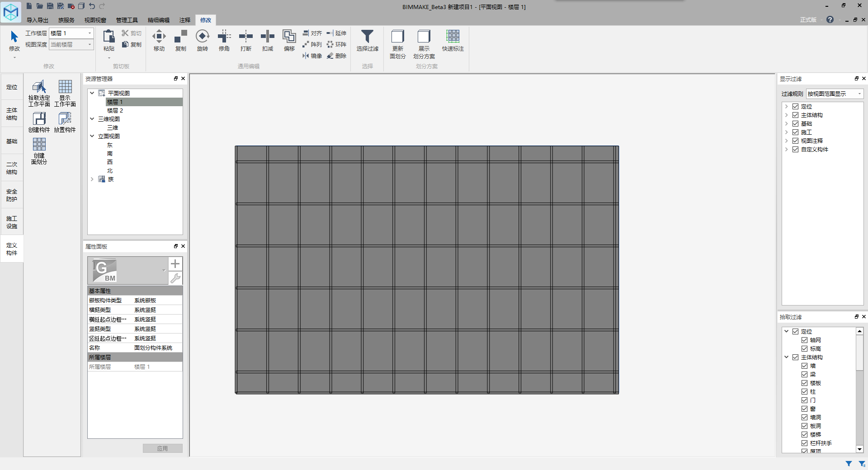Open the 视图视窗 ribbon tab
This screenshot has width=868, height=470.
(95, 20)
